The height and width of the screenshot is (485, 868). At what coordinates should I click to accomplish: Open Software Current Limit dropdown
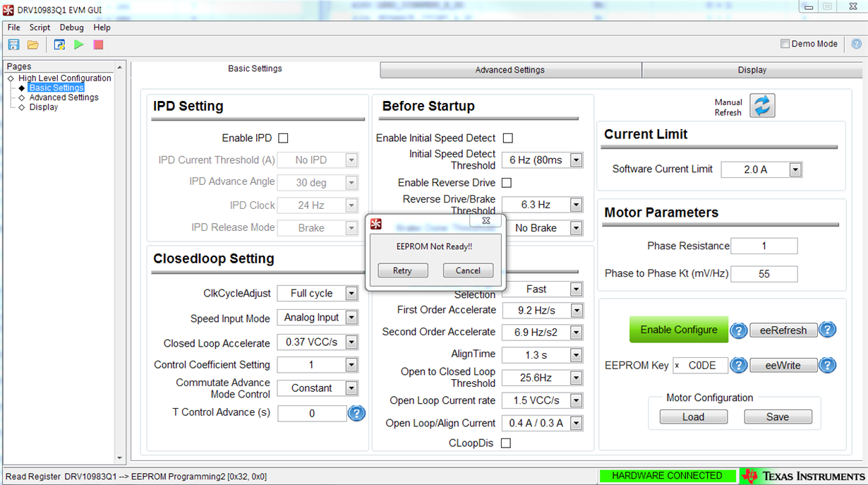(x=795, y=170)
